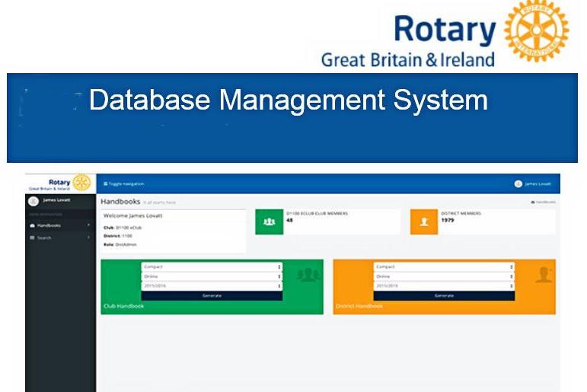
Task: Click the Handbooks page heading
Action: [x=120, y=202]
